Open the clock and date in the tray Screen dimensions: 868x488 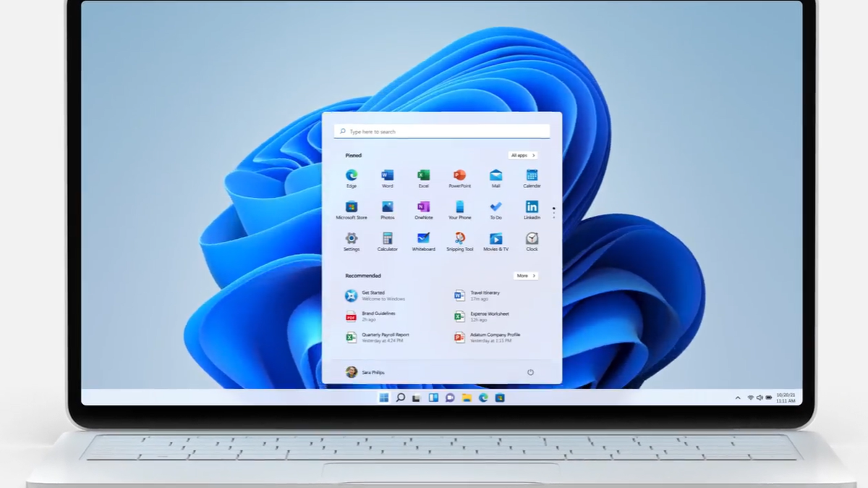click(786, 397)
